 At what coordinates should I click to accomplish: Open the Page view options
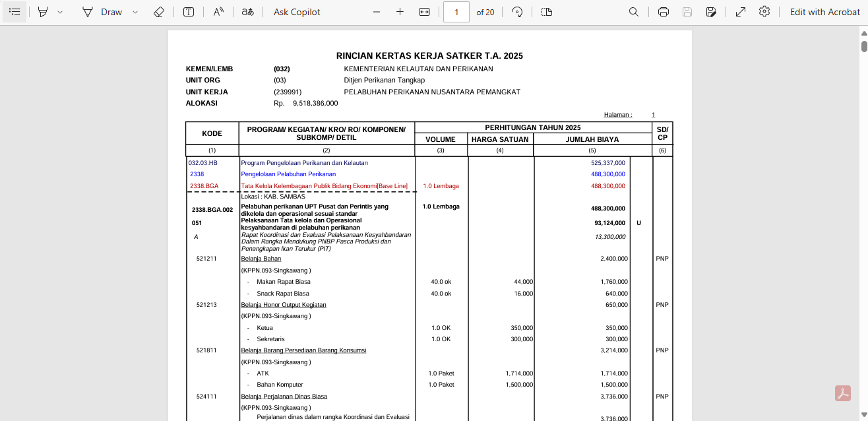pos(546,12)
